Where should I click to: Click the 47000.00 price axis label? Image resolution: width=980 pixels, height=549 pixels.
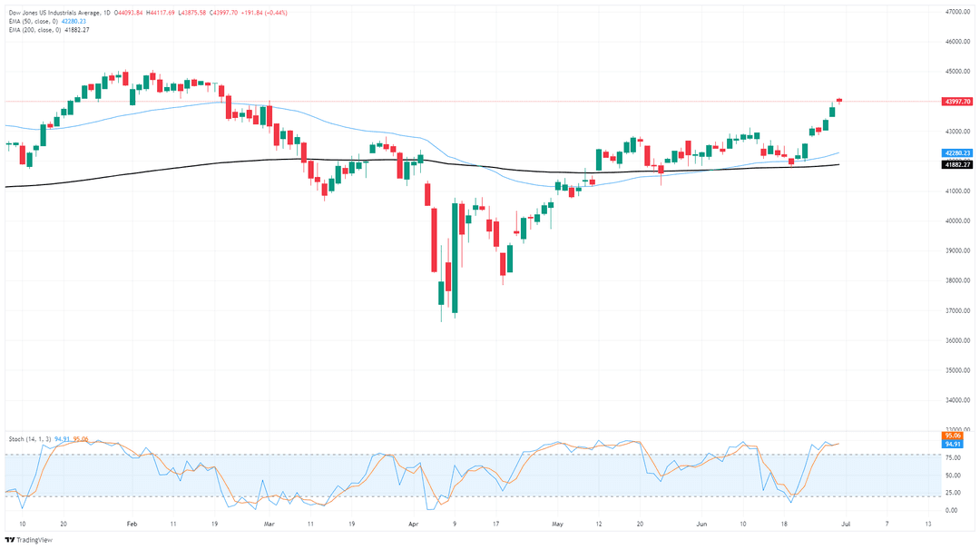pos(957,12)
